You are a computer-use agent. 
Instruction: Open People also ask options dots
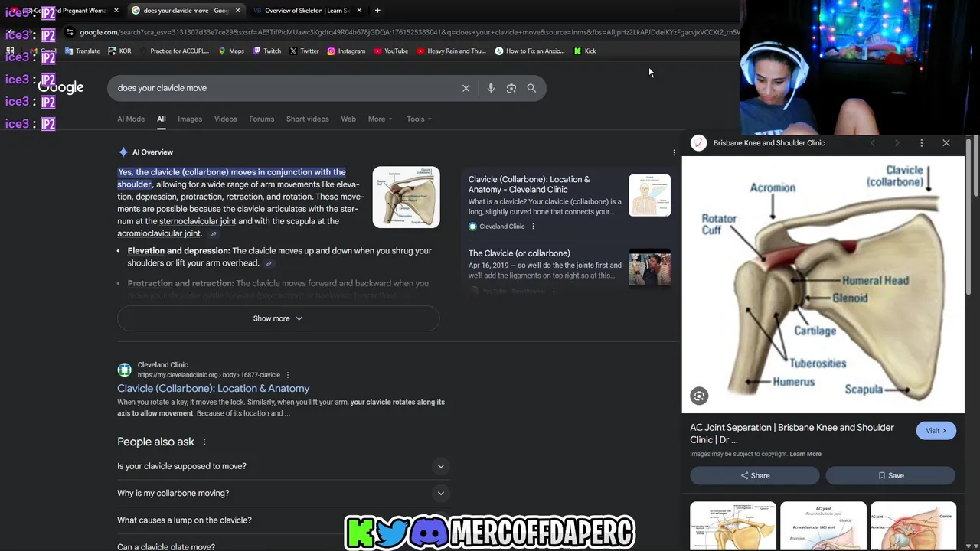pos(204,442)
